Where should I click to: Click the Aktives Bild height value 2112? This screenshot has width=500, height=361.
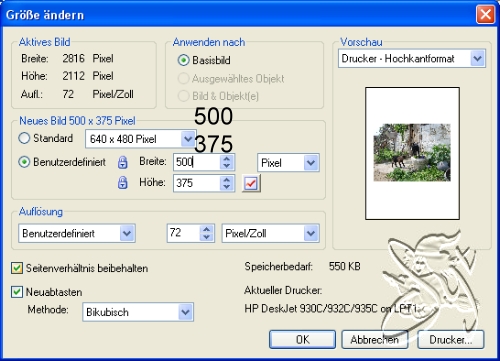74,76
